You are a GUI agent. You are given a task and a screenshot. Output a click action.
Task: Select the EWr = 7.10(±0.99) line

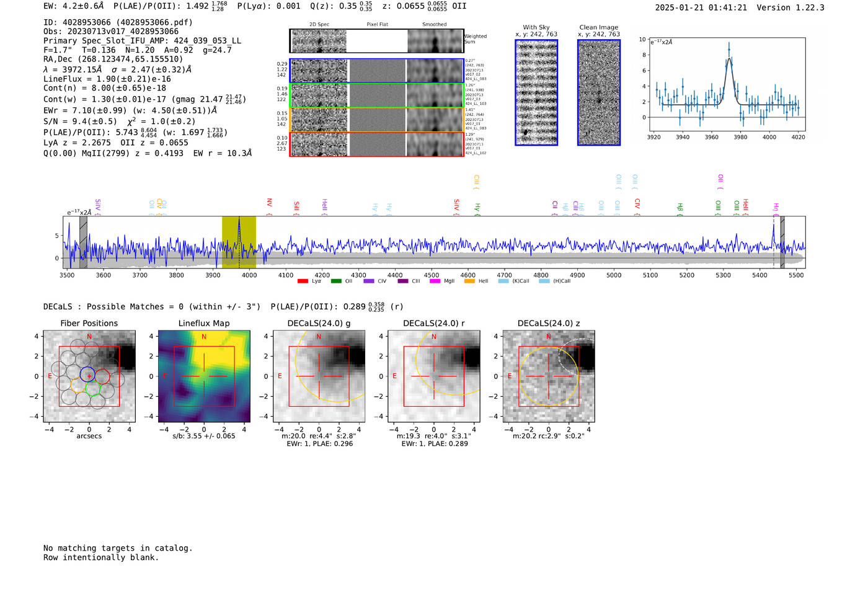click(130, 110)
